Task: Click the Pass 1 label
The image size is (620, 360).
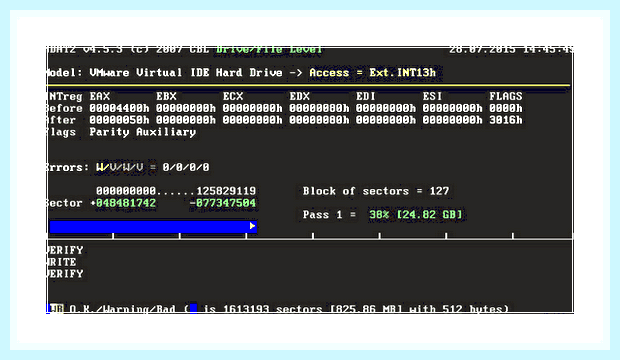Action: coord(323,215)
